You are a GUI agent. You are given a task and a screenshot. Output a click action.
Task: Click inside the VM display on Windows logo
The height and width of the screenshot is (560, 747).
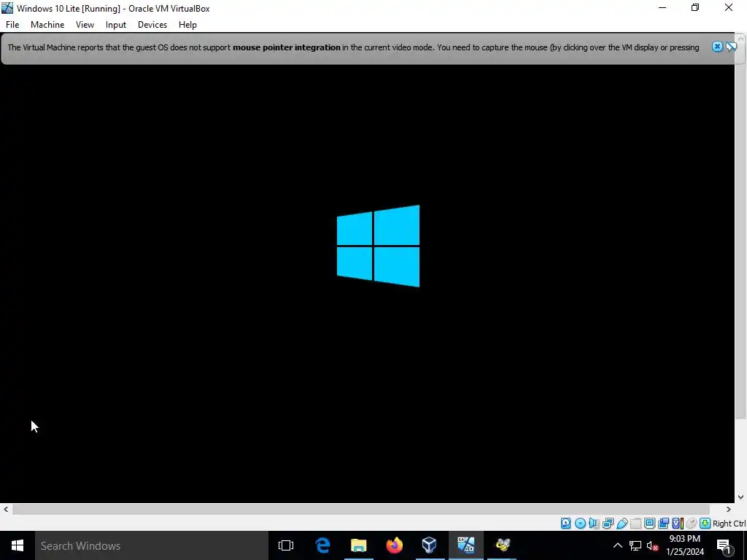tap(379, 246)
